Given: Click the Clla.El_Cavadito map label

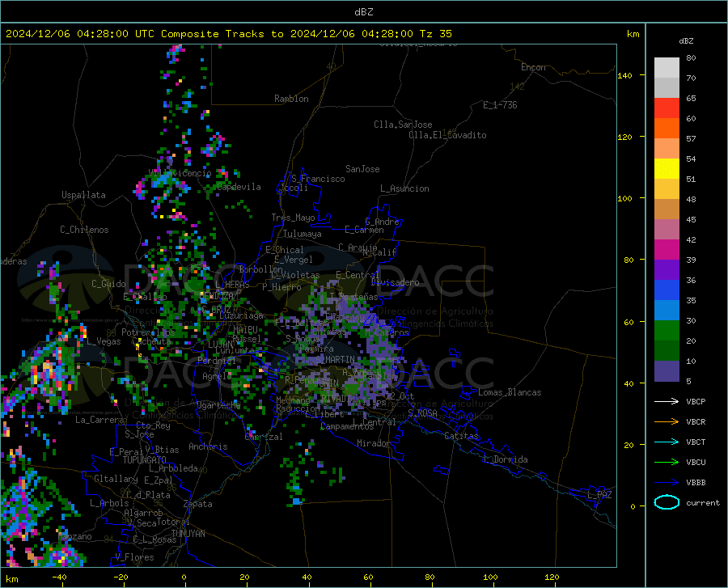Looking at the screenshot, I should pyautogui.click(x=447, y=135).
